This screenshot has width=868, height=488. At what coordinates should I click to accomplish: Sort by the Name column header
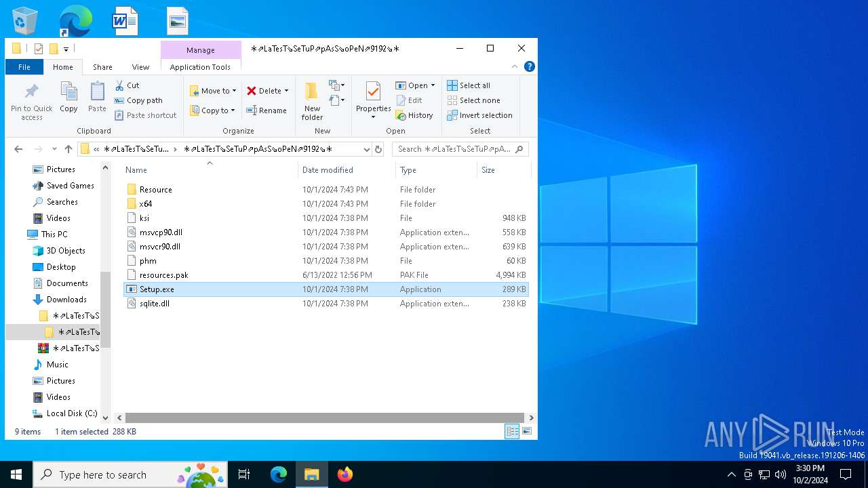pyautogui.click(x=209, y=170)
